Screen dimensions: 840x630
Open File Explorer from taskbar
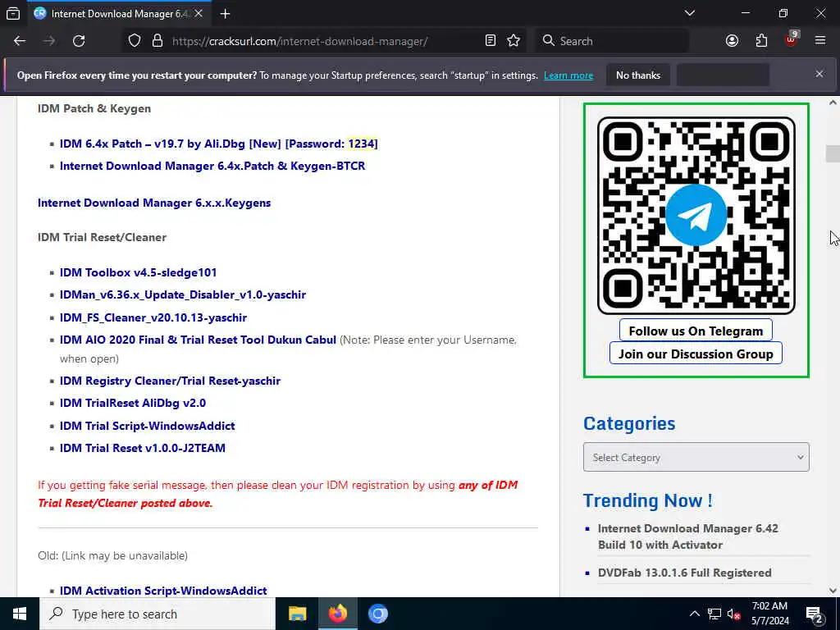tap(297, 614)
